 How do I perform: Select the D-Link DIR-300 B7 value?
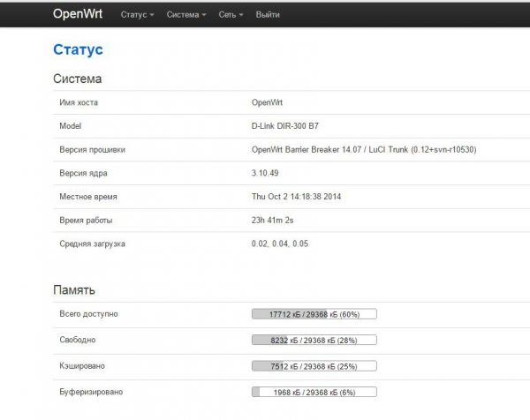tap(285, 126)
